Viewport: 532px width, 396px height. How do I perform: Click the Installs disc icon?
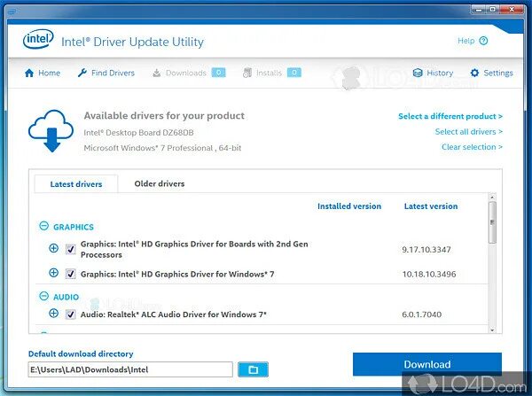click(x=247, y=73)
